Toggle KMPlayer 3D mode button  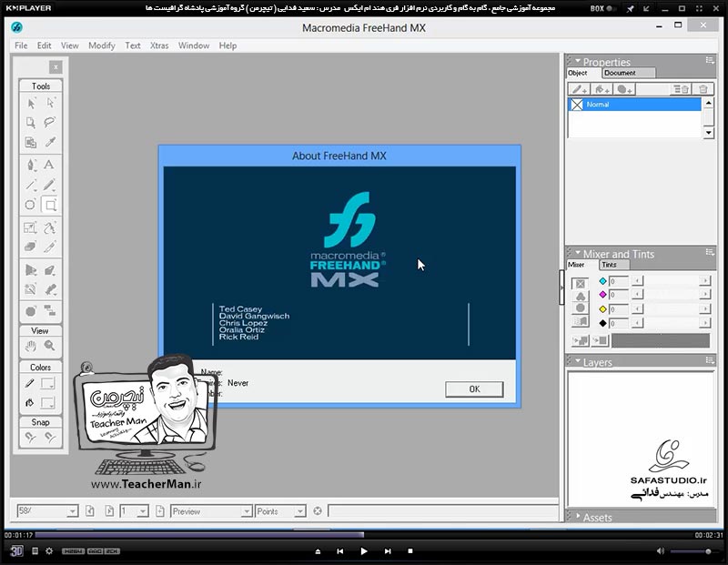(x=16, y=551)
